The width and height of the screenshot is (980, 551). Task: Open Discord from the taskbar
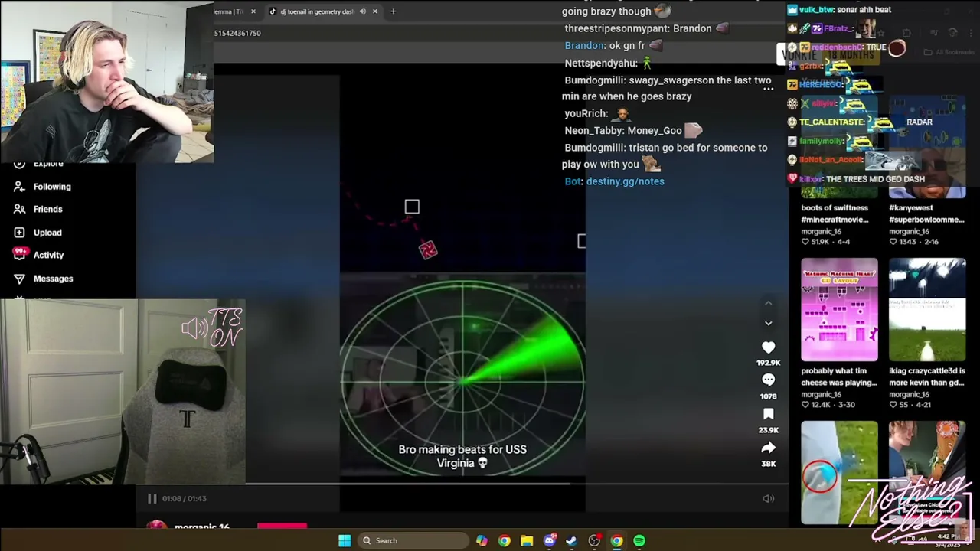549,541
